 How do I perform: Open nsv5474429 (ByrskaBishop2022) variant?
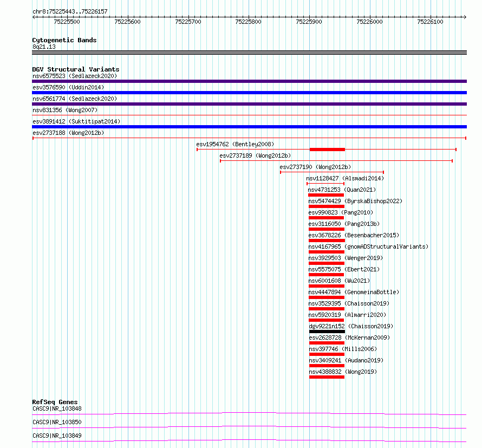tap(355, 201)
